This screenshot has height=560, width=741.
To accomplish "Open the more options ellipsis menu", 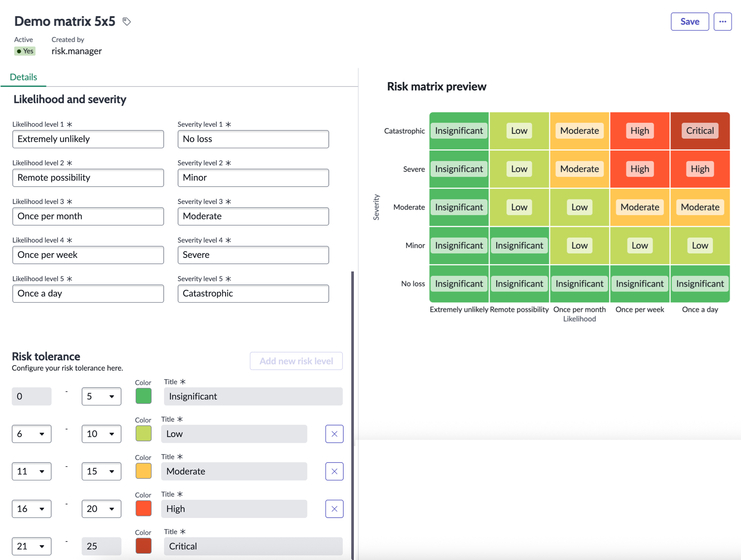I will point(722,22).
